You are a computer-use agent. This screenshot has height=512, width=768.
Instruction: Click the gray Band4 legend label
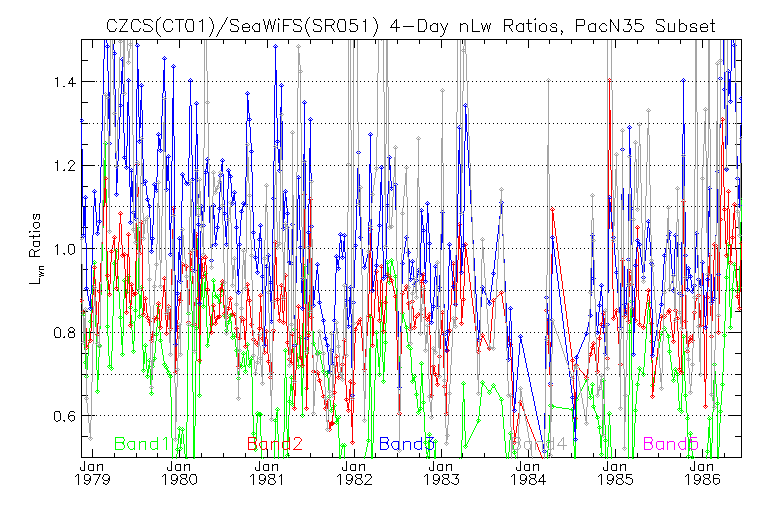[x=539, y=444]
